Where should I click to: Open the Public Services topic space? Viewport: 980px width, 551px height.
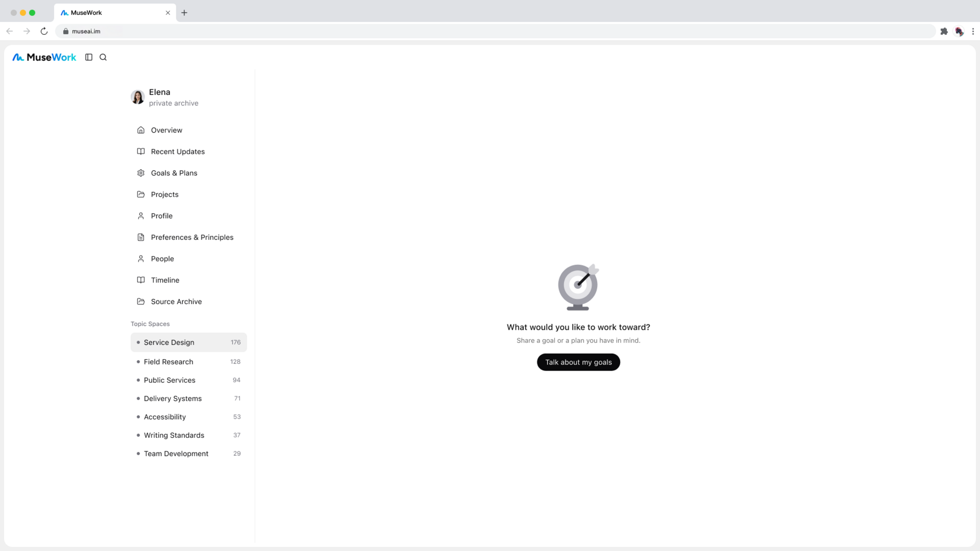(189, 380)
